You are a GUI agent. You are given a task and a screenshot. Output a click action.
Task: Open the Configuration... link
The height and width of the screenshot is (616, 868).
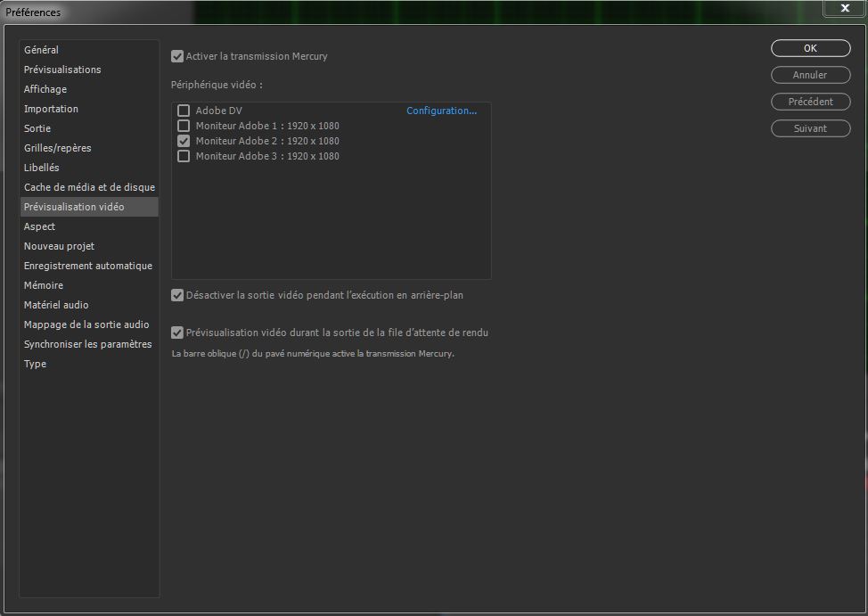click(441, 111)
